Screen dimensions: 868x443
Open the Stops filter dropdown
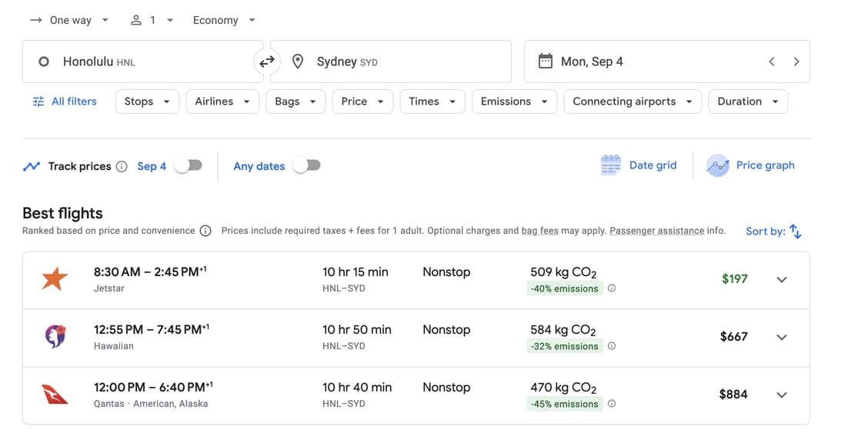pyautogui.click(x=147, y=102)
